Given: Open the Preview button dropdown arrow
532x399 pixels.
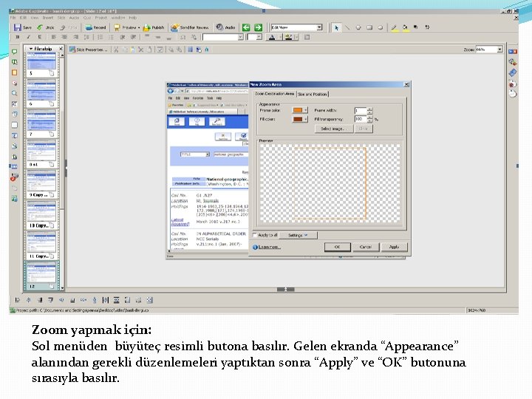Looking at the screenshot, I should tap(139, 28).
